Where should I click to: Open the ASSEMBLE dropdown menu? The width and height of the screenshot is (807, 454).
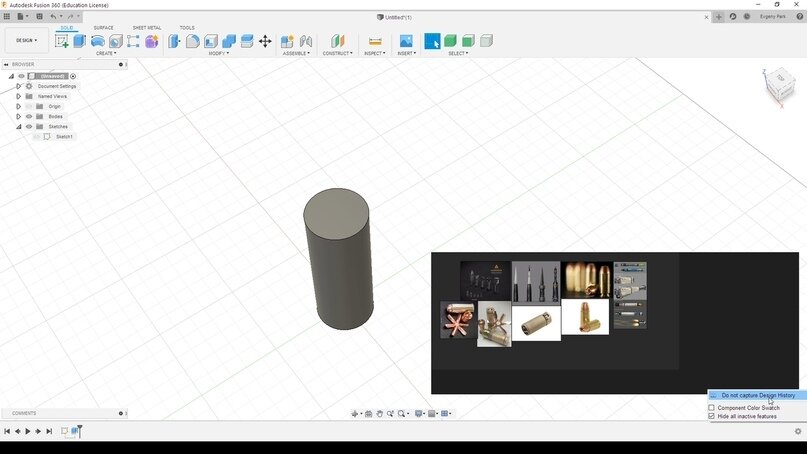tap(296, 54)
